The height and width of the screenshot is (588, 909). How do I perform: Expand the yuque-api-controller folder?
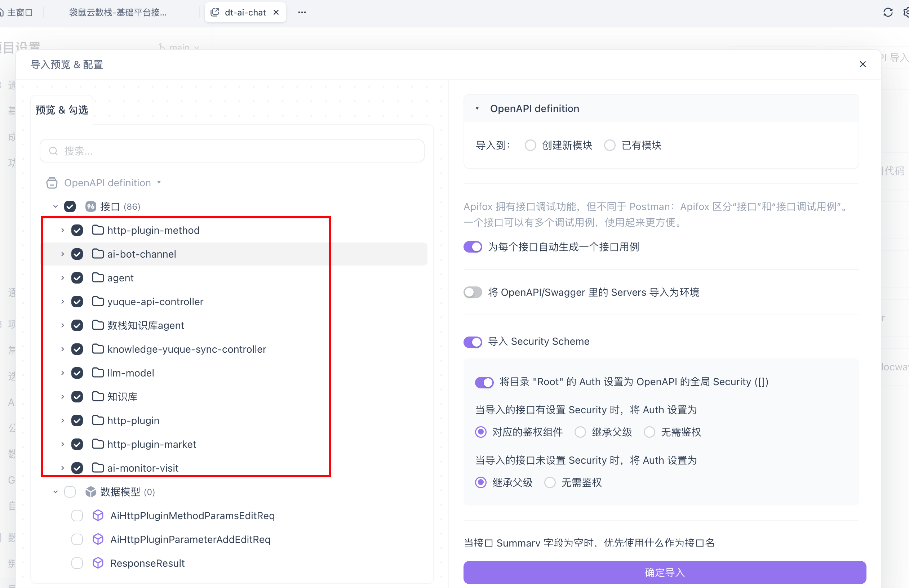tap(63, 302)
